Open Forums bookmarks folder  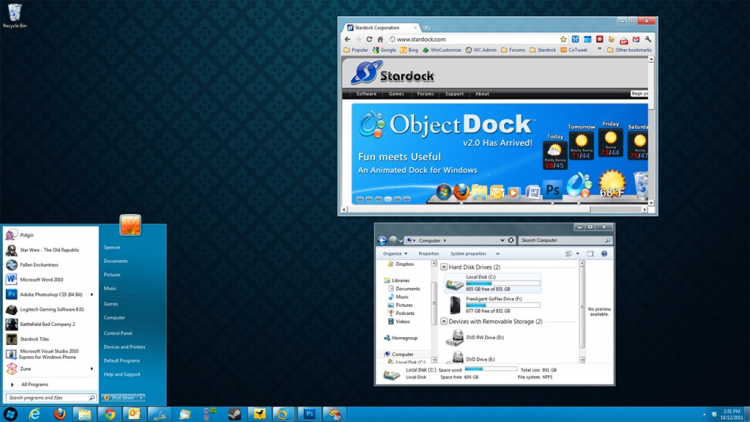tap(513, 50)
